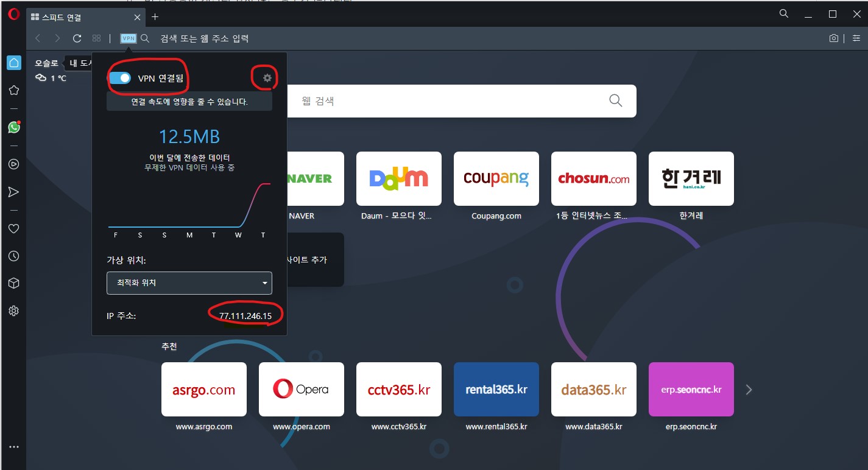Open suggested rental365.kr tile

pyautogui.click(x=496, y=390)
